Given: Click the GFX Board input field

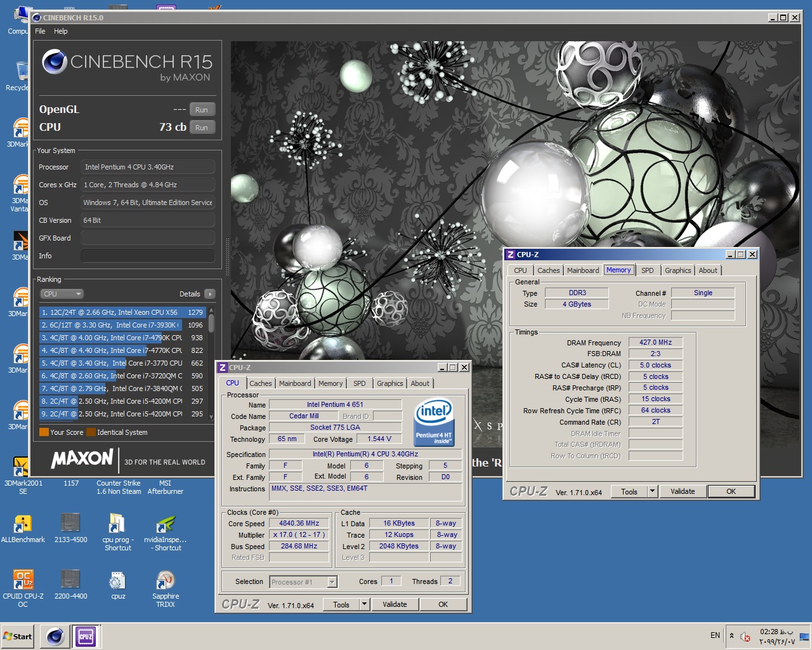Looking at the screenshot, I should click(148, 238).
